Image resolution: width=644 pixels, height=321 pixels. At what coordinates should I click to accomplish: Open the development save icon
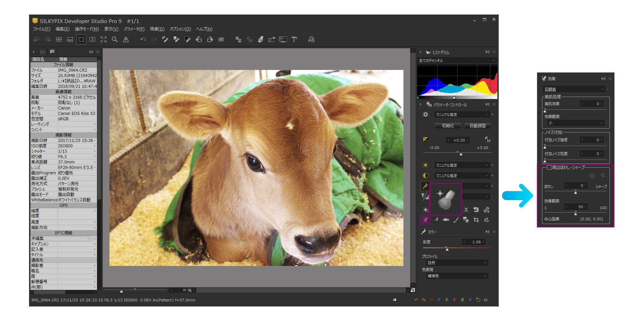tap(239, 40)
